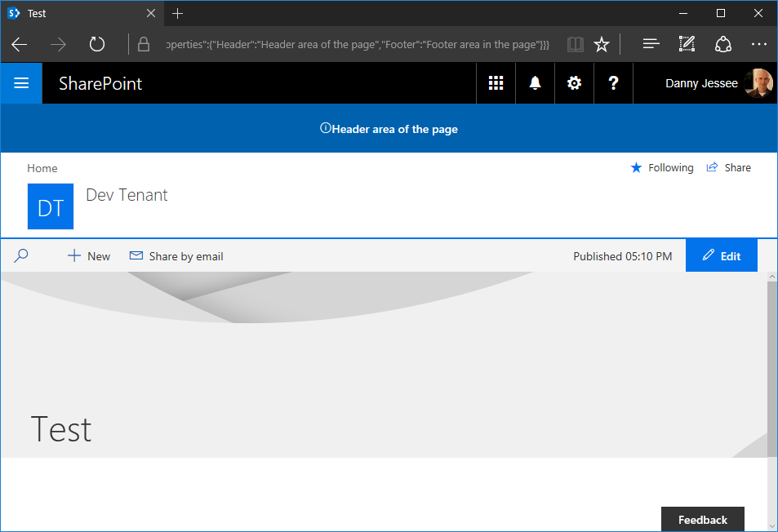Click the address bar URL field
778x532 pixels.
pyautogui.click(x=358, y=45)
